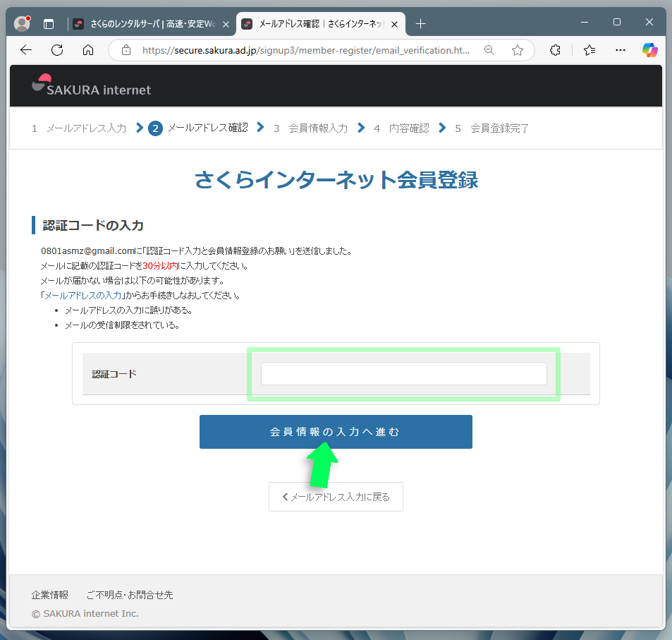The image size is (672, 640).
Task: Launch the Copilot icon
Action: click(649, 50)
